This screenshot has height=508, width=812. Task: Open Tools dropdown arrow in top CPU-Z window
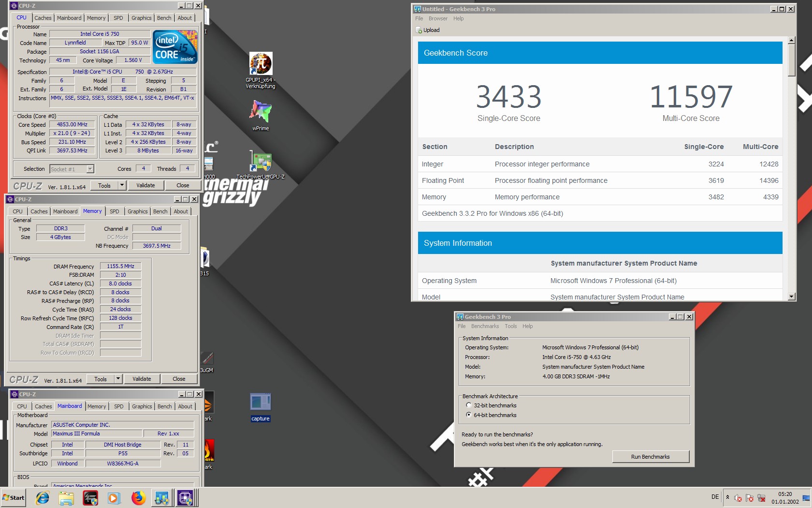pos(122,185)
